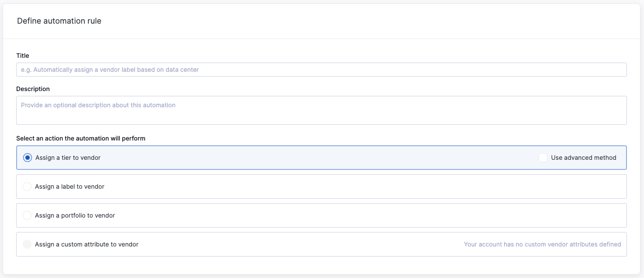Select the 'Assign a tier to vendor' radio button
Image resolution: width=644 pixels, height=278 pixels.
coord(28,158)
